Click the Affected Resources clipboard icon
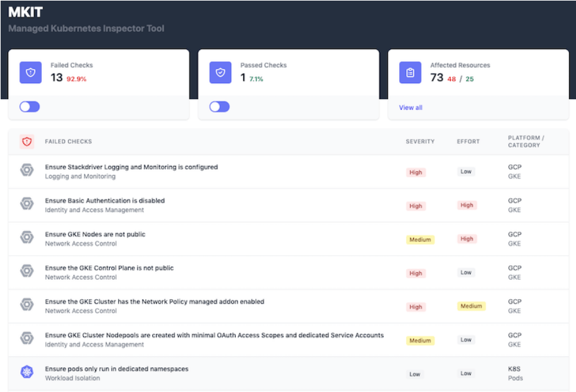576x392 pixels. tap(410, 73)
